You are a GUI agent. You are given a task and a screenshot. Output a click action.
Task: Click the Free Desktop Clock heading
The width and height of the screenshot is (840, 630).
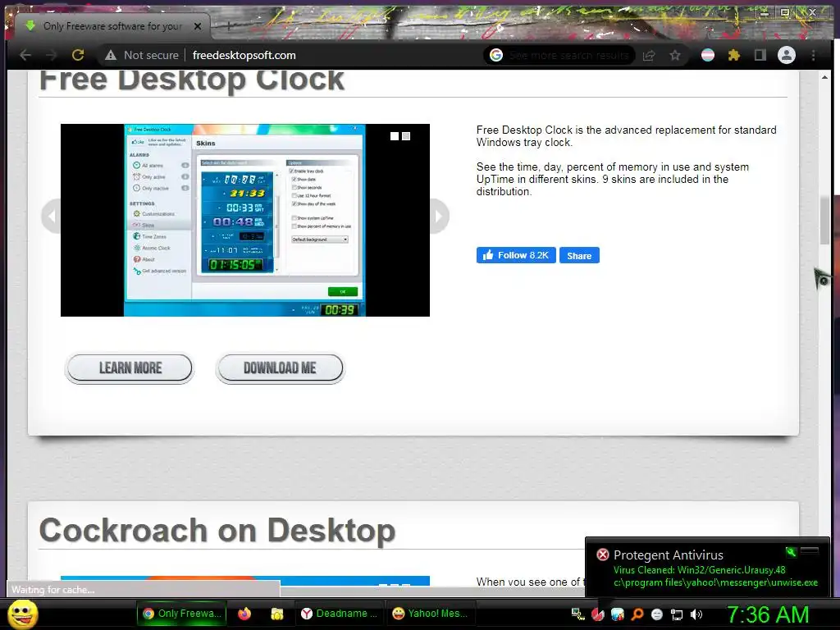click(x=192, y=80)
